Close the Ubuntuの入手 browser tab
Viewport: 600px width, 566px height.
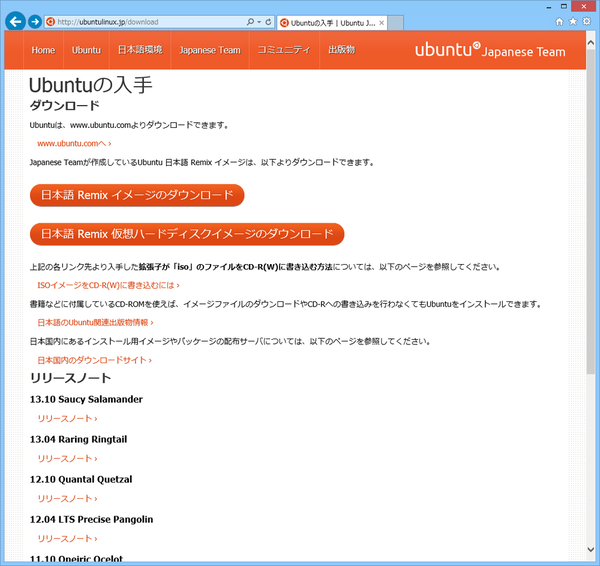pyautogui.click(x=382, y=23)
